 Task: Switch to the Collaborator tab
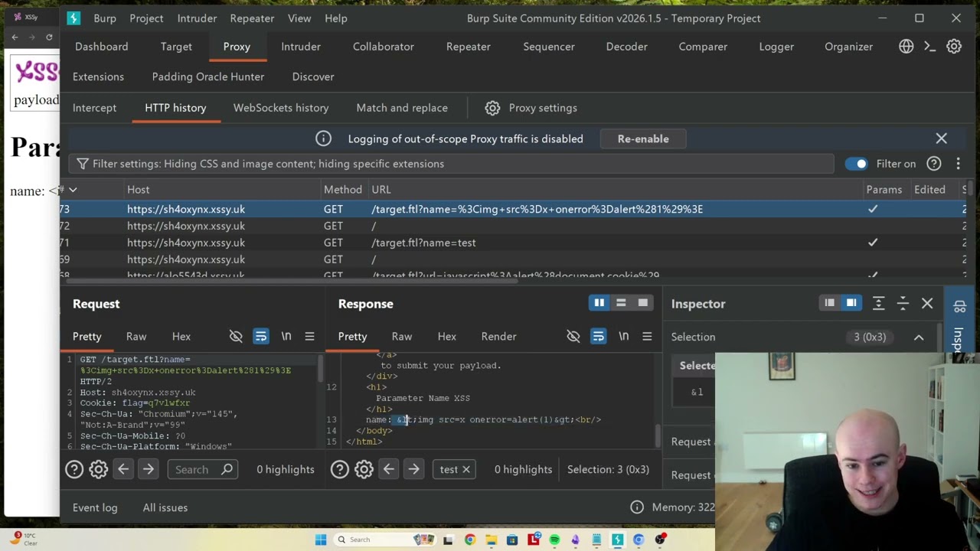(x=384, y=47)
